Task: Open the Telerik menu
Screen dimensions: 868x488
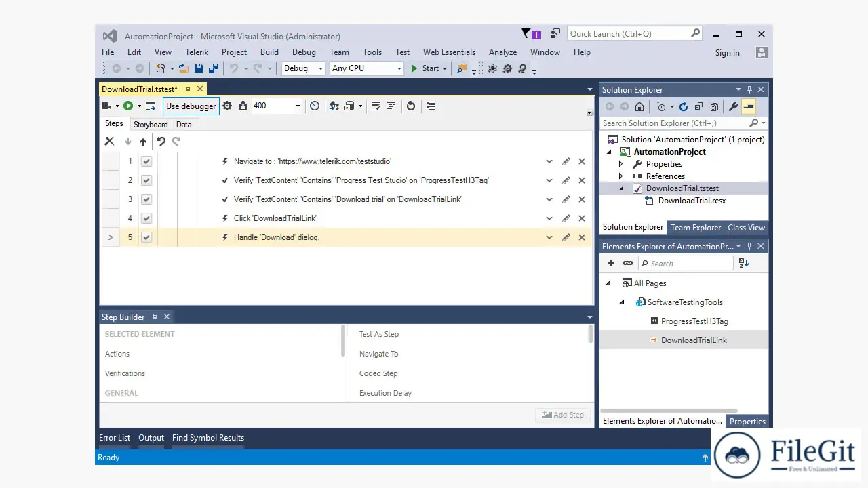Action: click(197, 52)
